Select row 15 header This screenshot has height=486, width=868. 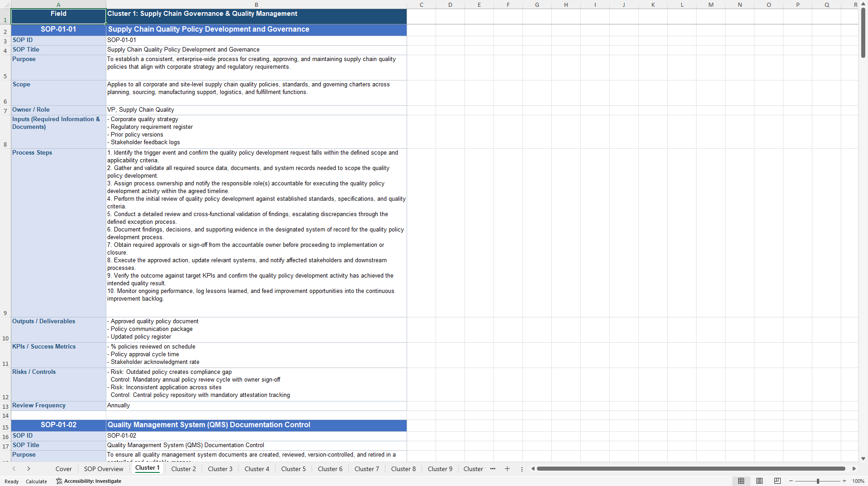(x=5, y=425)
